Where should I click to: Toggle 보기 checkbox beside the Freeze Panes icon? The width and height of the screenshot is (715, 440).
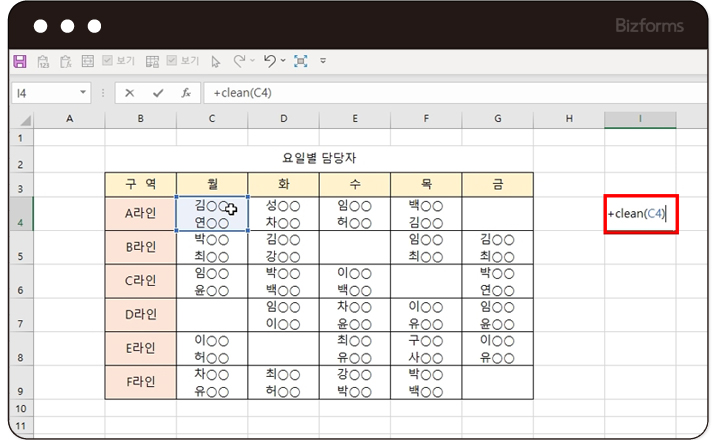171,61
